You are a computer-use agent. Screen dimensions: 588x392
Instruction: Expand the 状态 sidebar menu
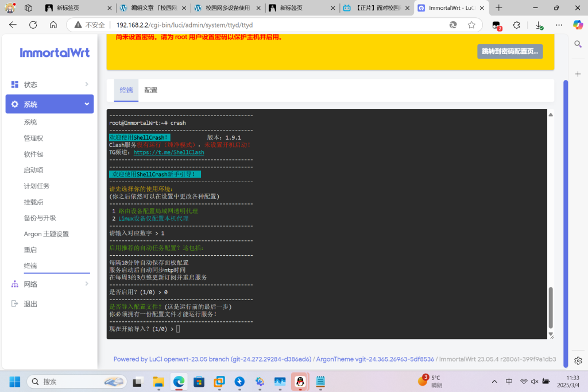point(49,84)
